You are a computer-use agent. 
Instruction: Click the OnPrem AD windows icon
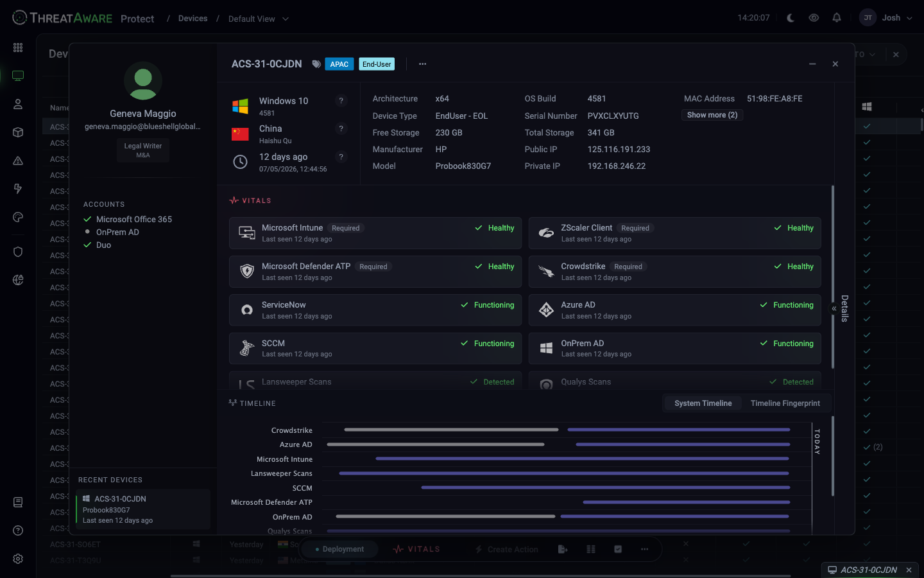(x=546, y=348)
